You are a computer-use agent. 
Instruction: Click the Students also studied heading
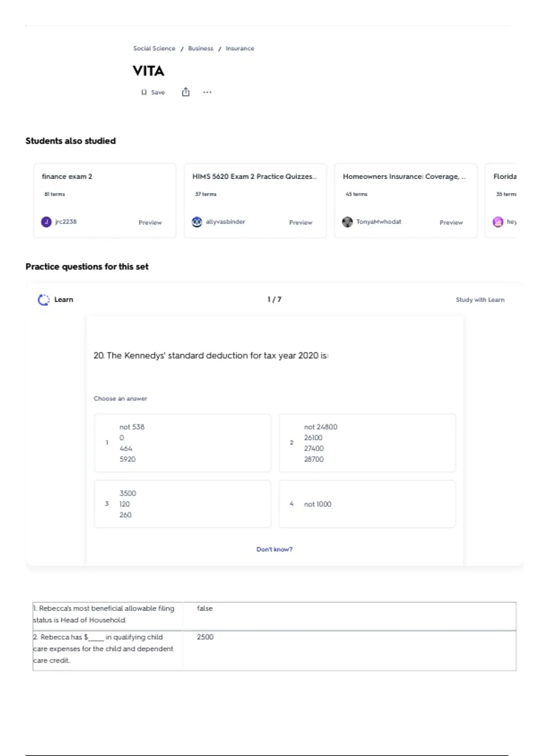pos(70,141)
